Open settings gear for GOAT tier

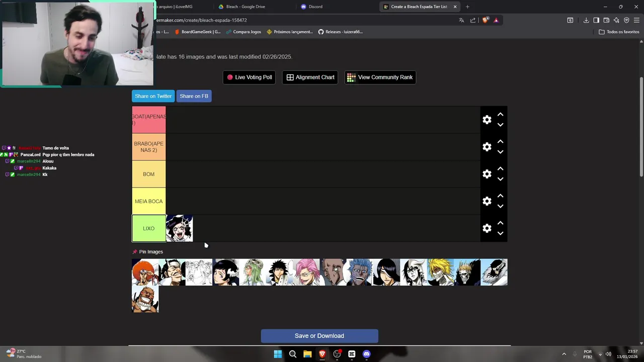tap(487, 120)
